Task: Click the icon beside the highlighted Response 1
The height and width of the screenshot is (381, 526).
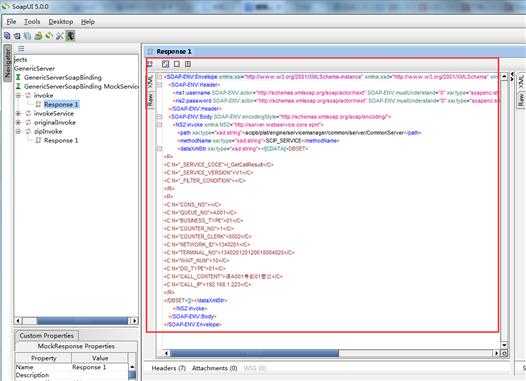Action: (38, 104)
